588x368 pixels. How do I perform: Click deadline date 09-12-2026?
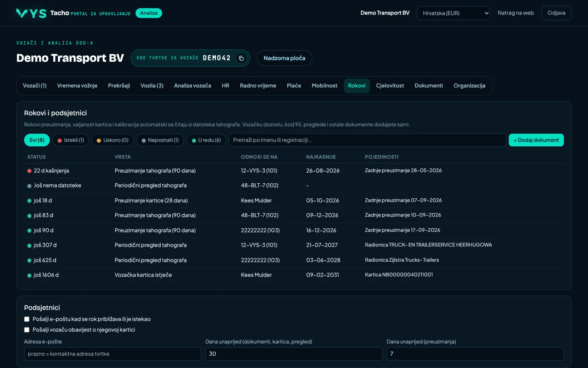coord(322,215)
